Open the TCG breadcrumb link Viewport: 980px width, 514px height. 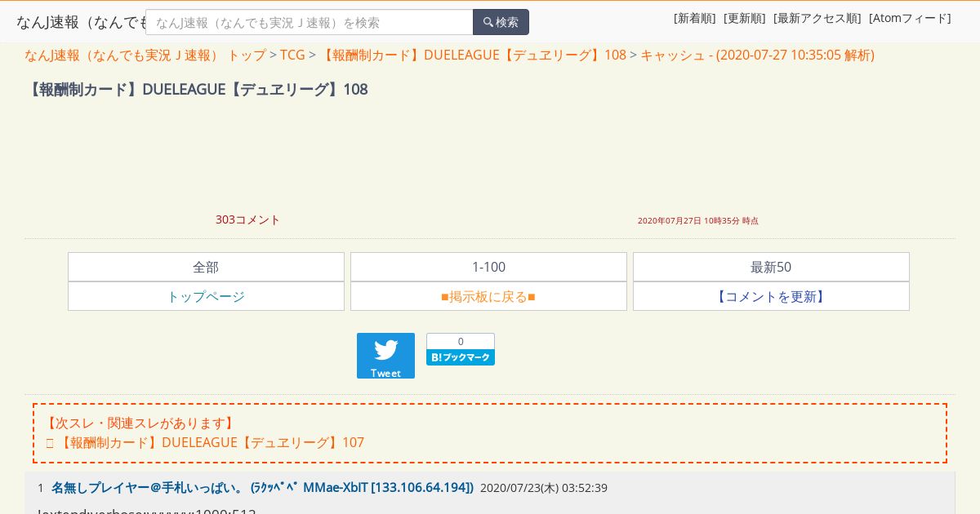292,55
